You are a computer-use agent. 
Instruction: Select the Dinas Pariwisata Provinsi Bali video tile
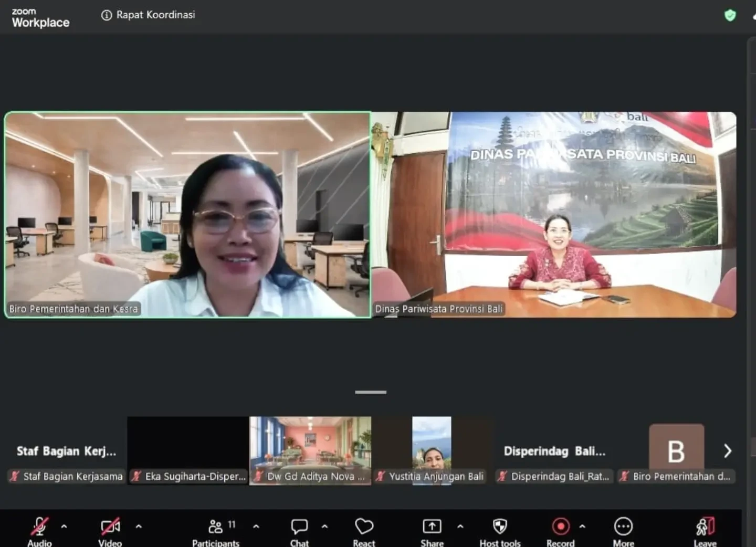[554, 215]
